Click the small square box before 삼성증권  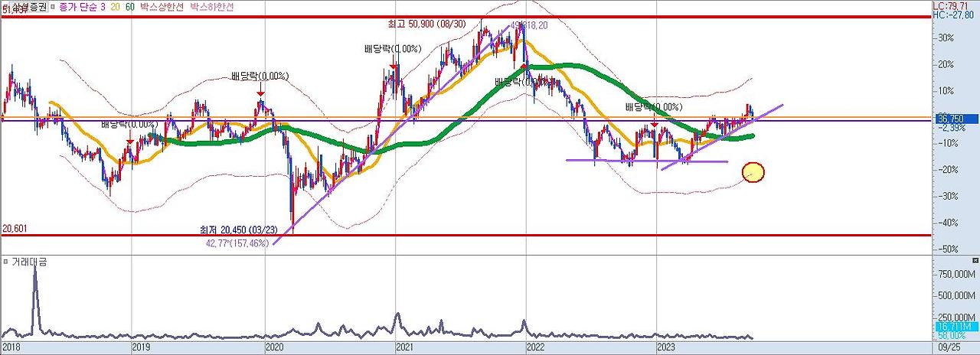coord(5,5)
